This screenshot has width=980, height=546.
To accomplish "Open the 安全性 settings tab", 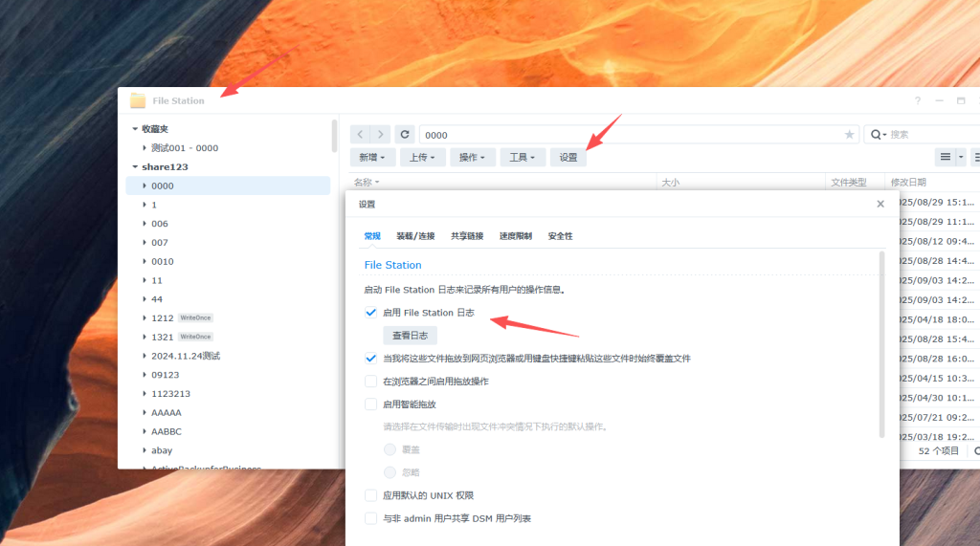I will coord(560,236).
